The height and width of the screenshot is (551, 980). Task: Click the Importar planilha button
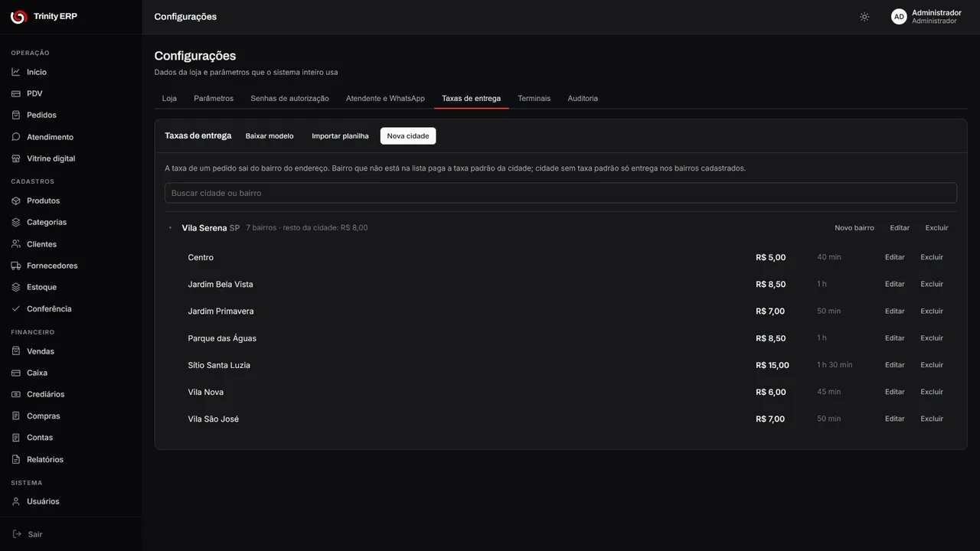pos(340,136)
